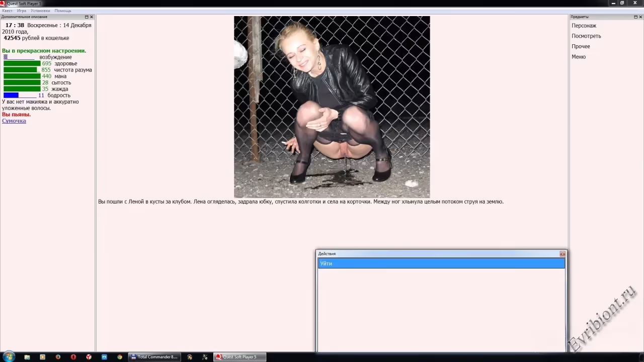Click the Quest Soft Player 5 taskbar button
Screen dimensions: 644x362
click(x=239, y=357)
